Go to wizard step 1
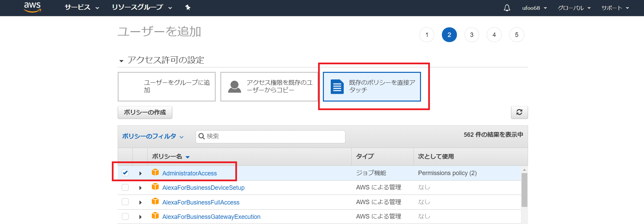This screenshot has height=224, width=644. coord(426,35)
